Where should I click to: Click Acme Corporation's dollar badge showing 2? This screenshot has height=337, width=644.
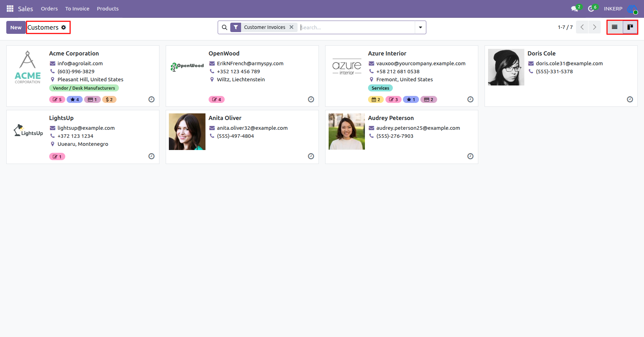(109, 99)
